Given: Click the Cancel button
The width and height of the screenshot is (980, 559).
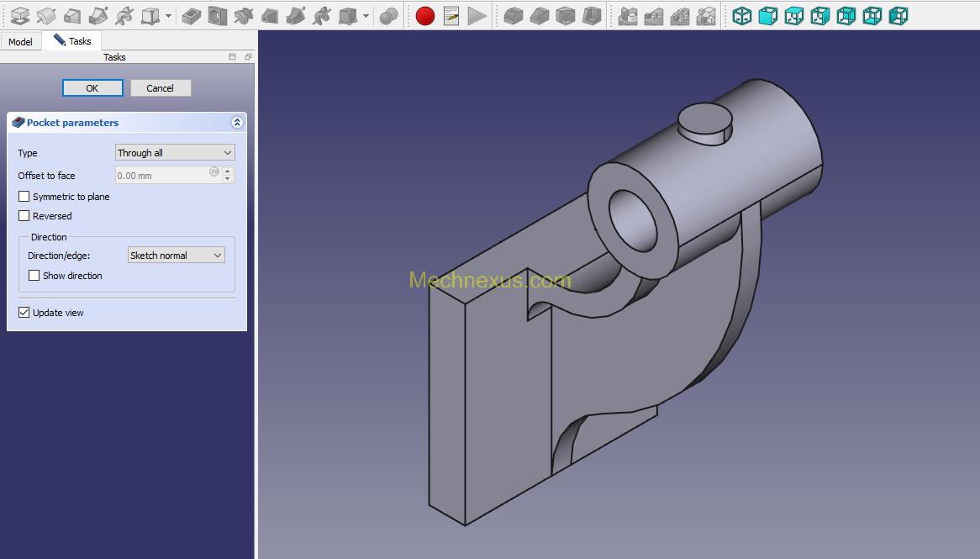Looking at the screenshot, I should point(161,88).
